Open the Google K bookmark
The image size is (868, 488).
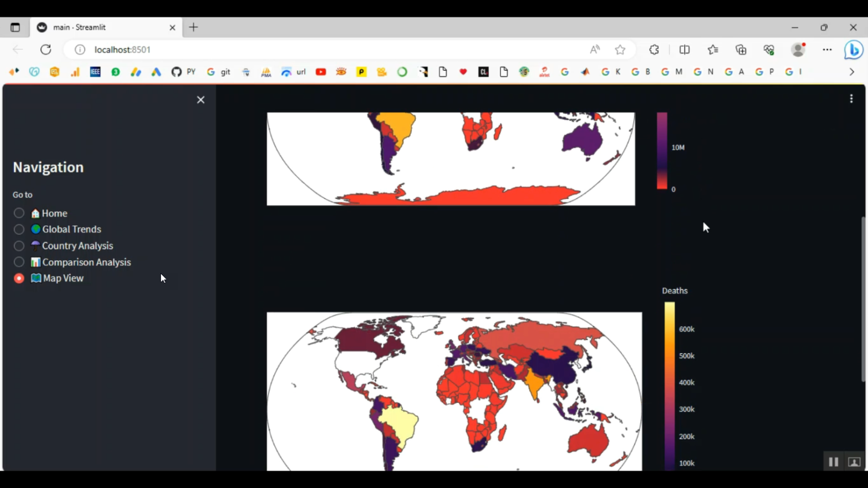pyautogui.click(x=611, y=72)
